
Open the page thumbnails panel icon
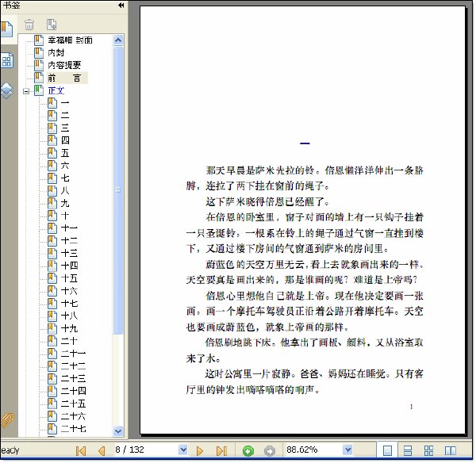[x=6, y=60]
